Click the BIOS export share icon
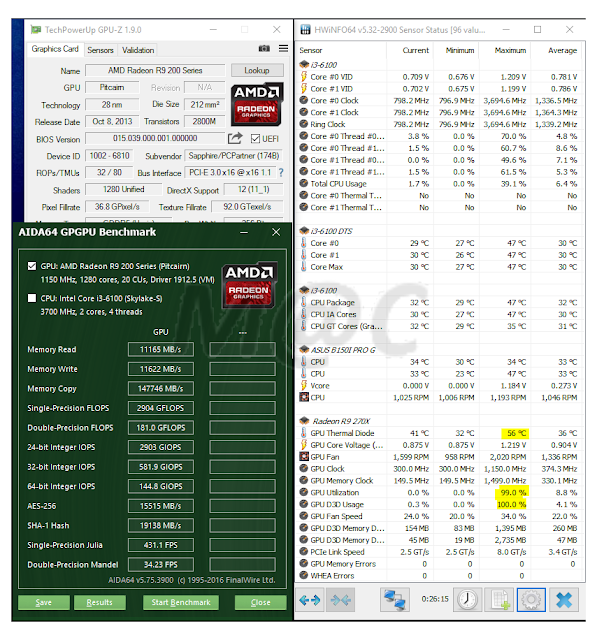597x640 pixels. click(235, 138)
